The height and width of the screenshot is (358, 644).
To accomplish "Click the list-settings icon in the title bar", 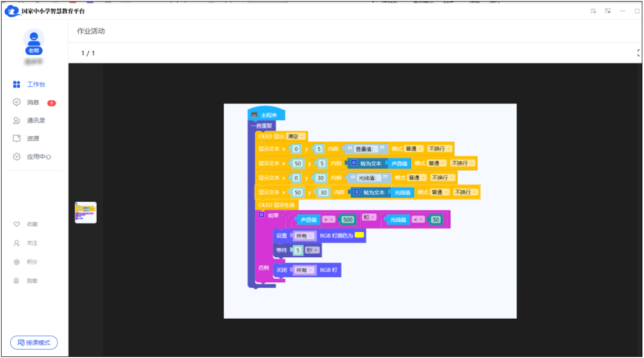I will coord(593,11).
